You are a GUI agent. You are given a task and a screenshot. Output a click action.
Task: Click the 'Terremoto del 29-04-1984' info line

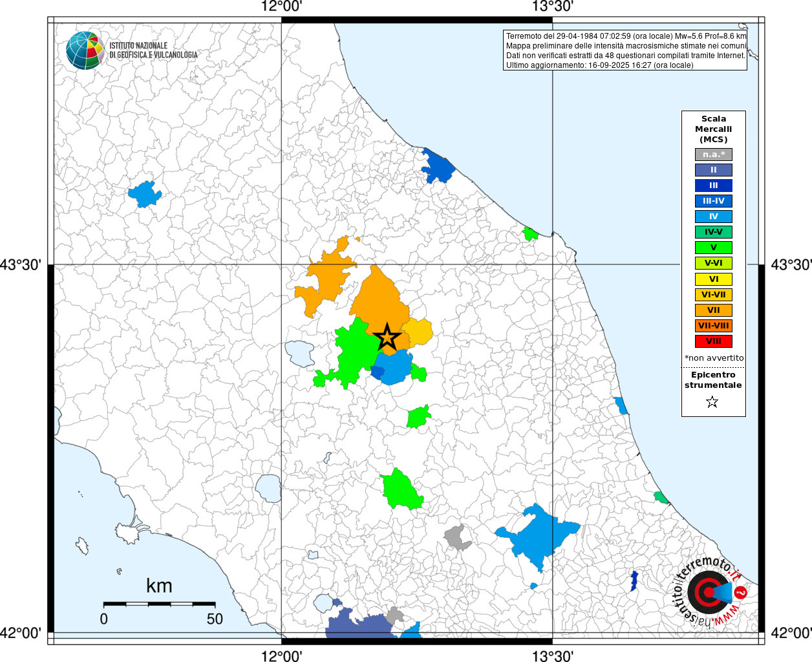tap(626, 36)
